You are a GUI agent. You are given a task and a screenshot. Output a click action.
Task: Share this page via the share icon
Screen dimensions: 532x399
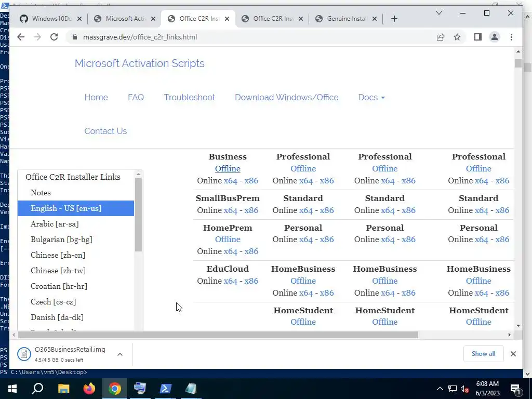[x=441, y=37]
